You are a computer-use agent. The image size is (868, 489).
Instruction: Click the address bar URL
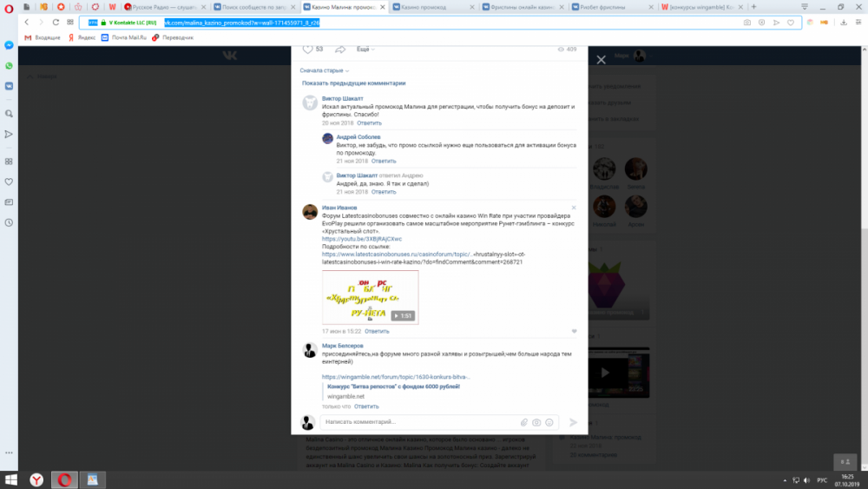click(242, 23)
